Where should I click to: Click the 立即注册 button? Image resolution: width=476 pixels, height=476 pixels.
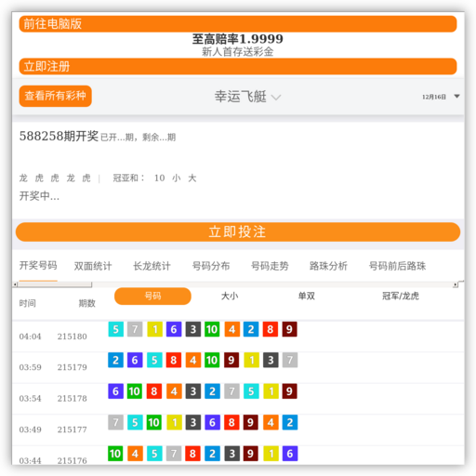(238, 66)
